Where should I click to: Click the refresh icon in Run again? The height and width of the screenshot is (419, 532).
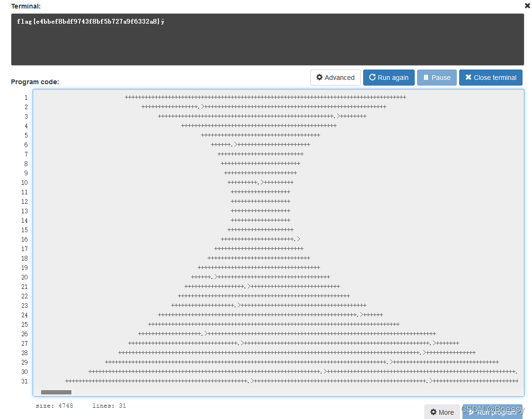click(x=372, y=77)
